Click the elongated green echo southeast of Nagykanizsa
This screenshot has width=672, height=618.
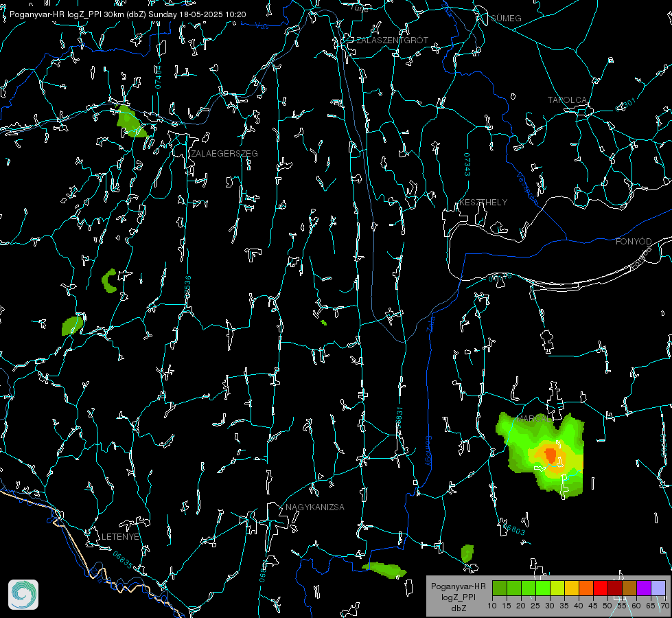click(384, 569)
